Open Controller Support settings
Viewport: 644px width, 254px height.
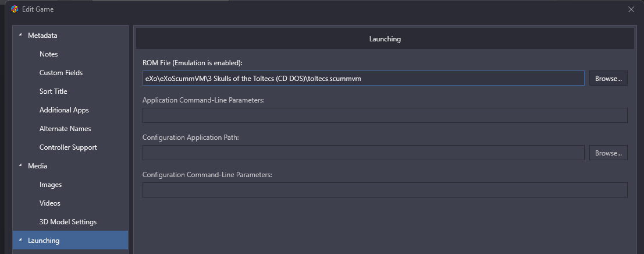[x=68, y=147]
